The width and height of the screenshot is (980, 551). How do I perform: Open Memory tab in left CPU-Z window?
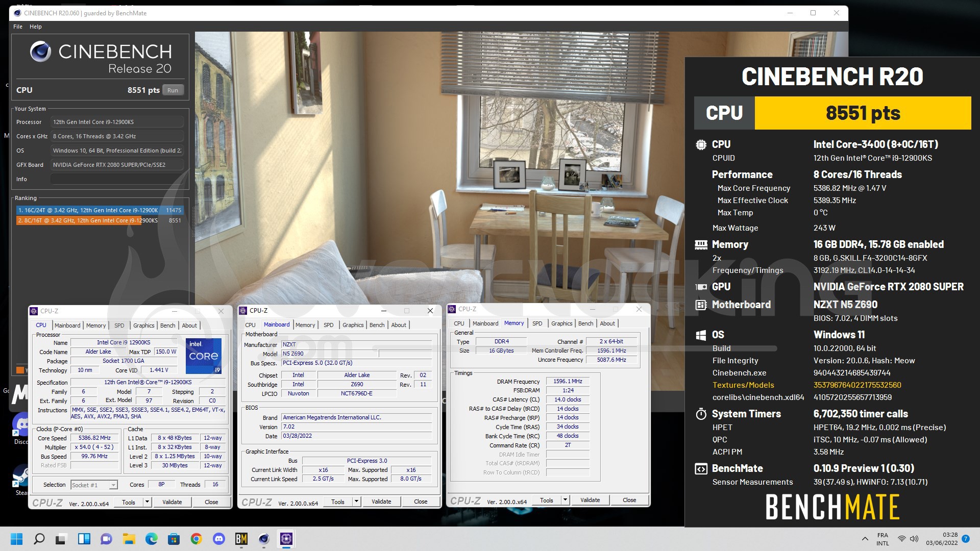(x=96, y=325)
